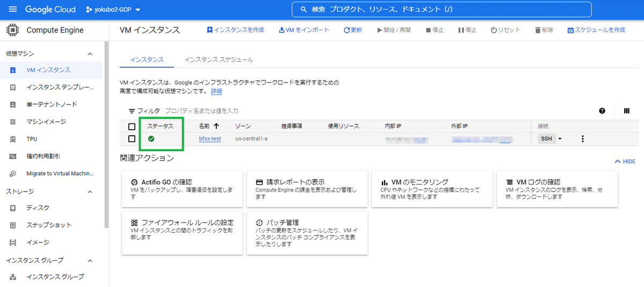Screen dimensions: 644x287
Task: Toggle the select-all checkbox in table header
Action: (132, 127)
